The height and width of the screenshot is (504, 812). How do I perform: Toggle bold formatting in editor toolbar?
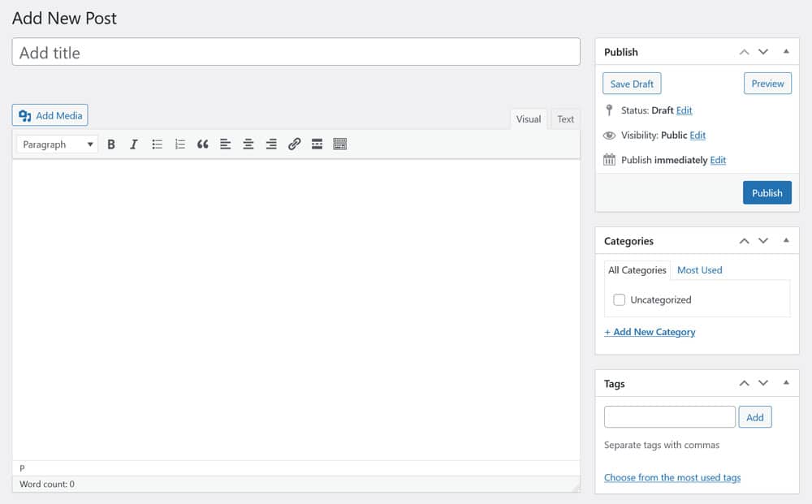pos(111,144)
